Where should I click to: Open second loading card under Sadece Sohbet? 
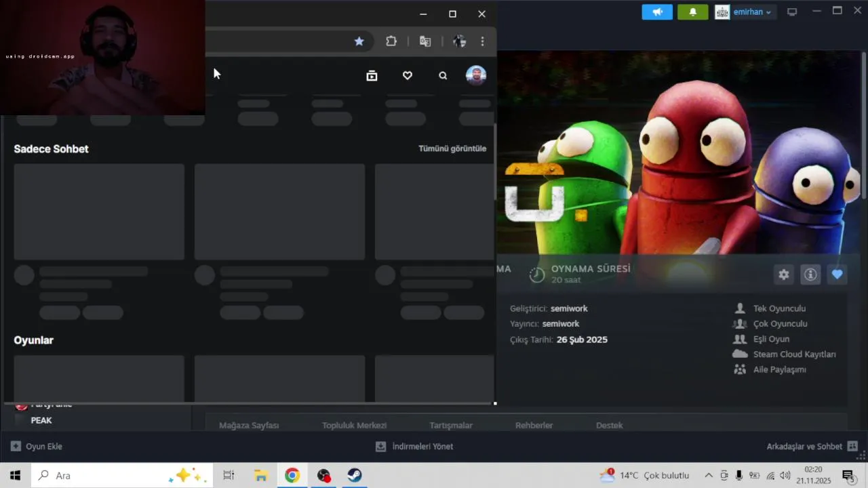(x=279, y=211)
